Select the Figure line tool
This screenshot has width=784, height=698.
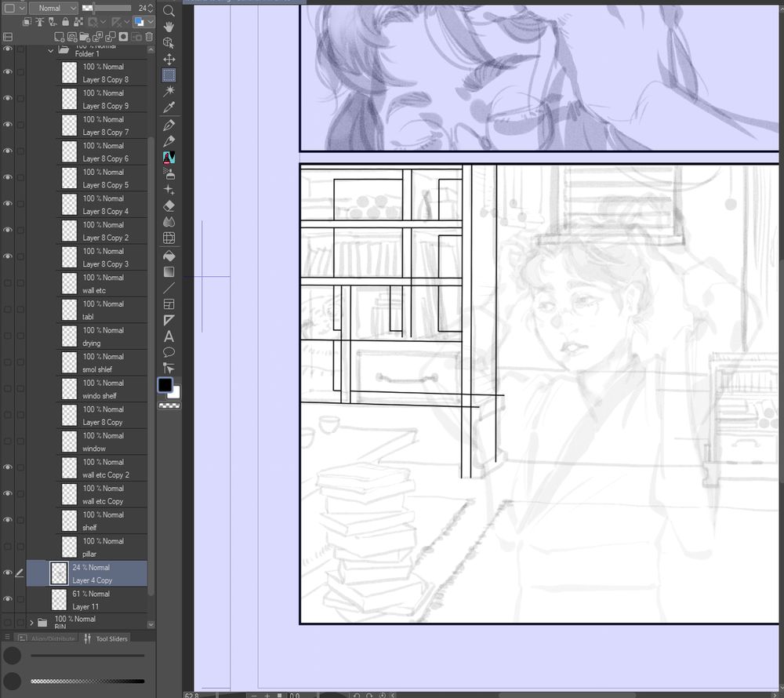[169, 288]
